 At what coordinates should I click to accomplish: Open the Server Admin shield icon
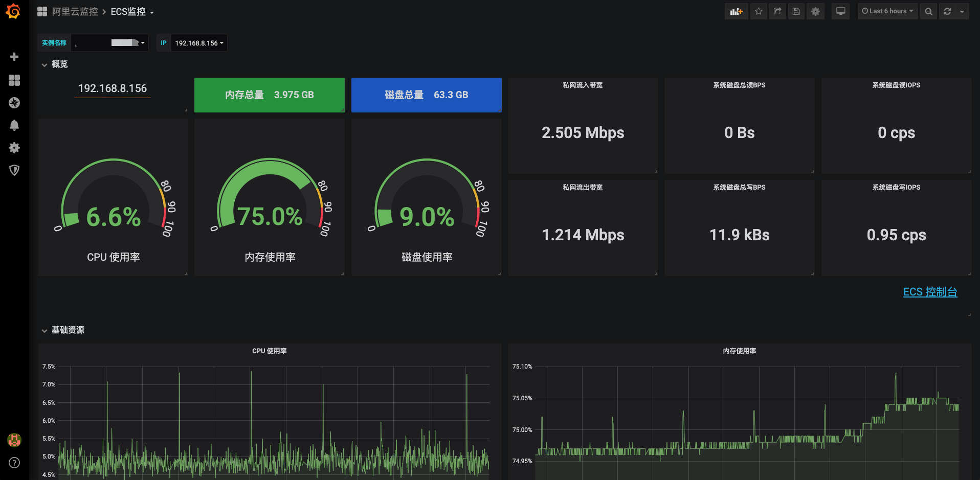pyautogui.click(x=14, y=170)
